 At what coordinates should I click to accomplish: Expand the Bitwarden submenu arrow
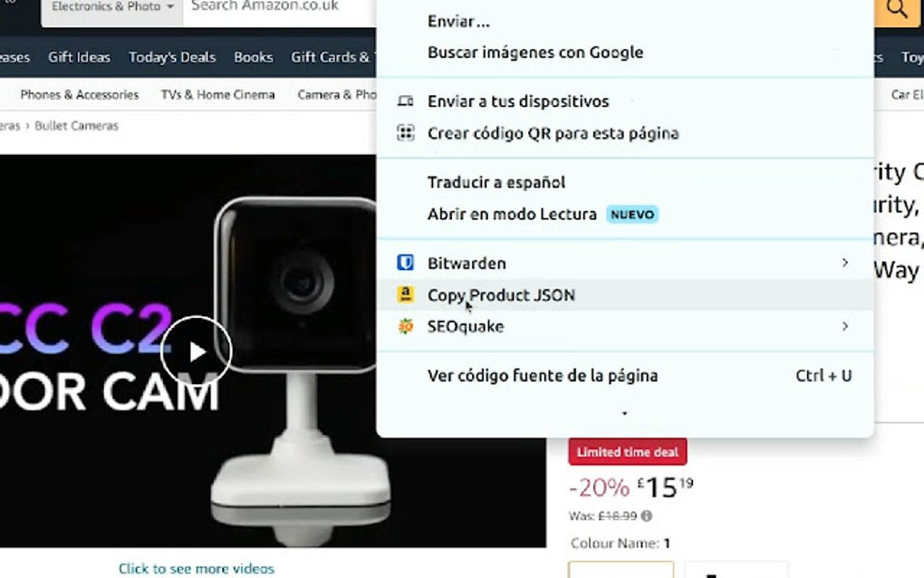(x=845, y=263)
